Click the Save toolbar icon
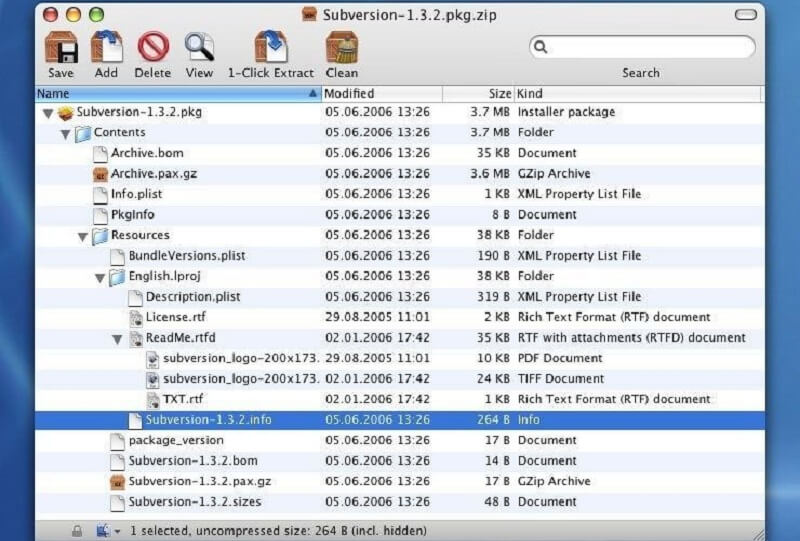Screen dimensions: 800x541 tap(61, 47)
